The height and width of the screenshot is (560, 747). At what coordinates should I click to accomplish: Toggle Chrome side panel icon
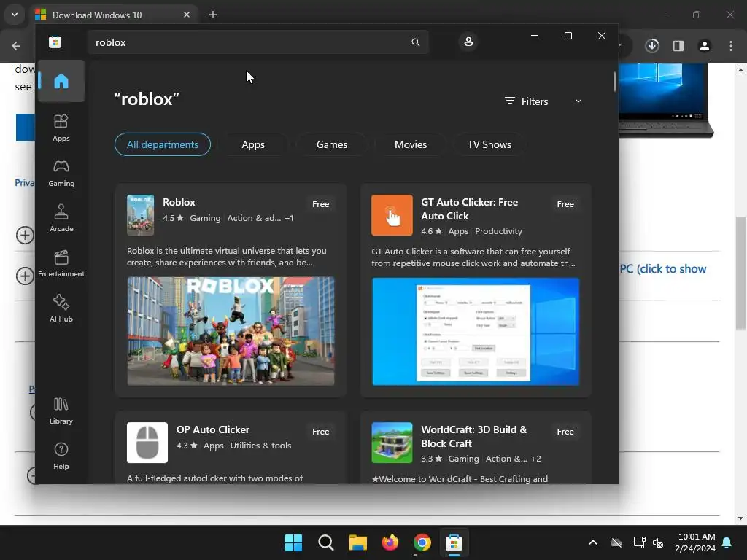tap(678, 46)
